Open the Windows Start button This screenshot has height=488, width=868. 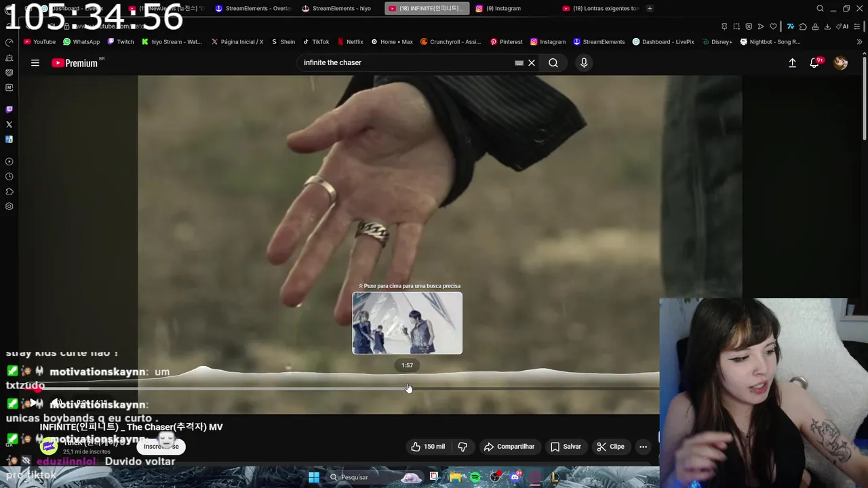tap(314, 477)
